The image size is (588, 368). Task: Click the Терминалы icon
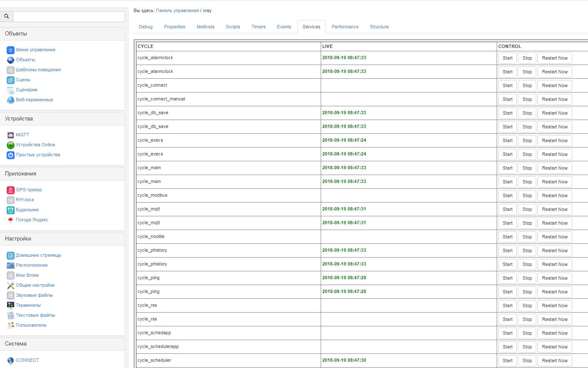(10, 305)
